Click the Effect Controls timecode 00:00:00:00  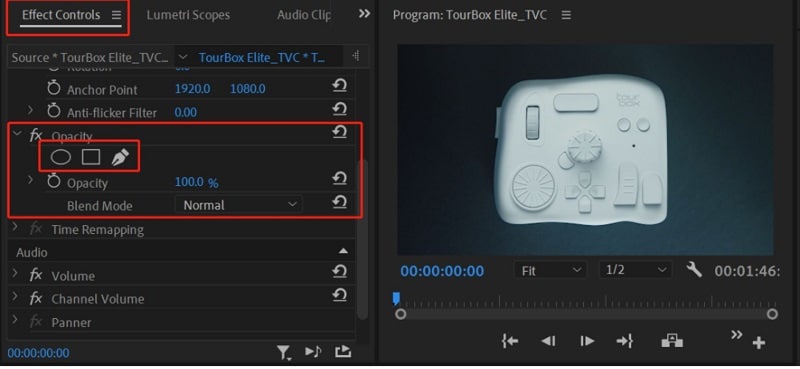pyautogui.click(x=38, y=353)
